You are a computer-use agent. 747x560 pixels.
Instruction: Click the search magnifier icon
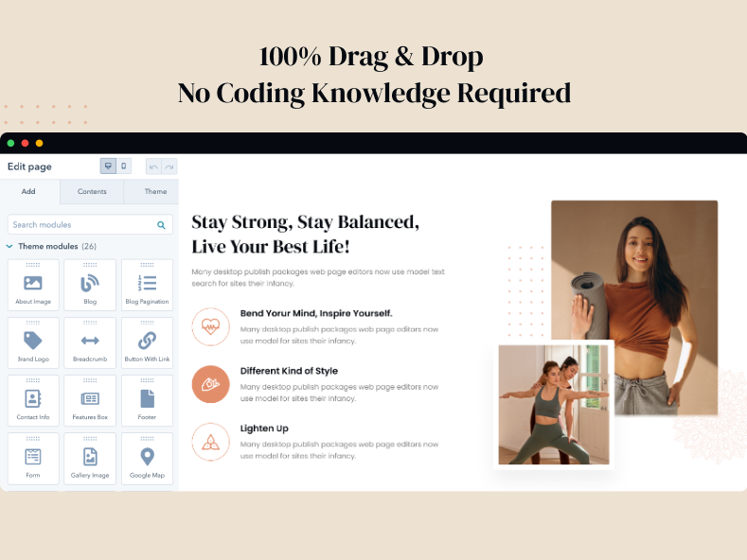tap(161, 225)
